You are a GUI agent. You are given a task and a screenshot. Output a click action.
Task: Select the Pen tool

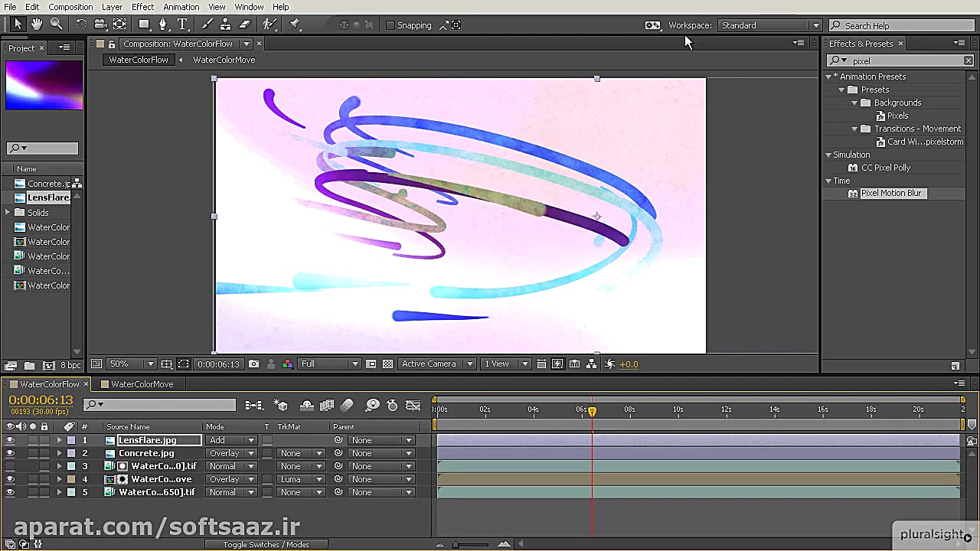pos(163,24)
